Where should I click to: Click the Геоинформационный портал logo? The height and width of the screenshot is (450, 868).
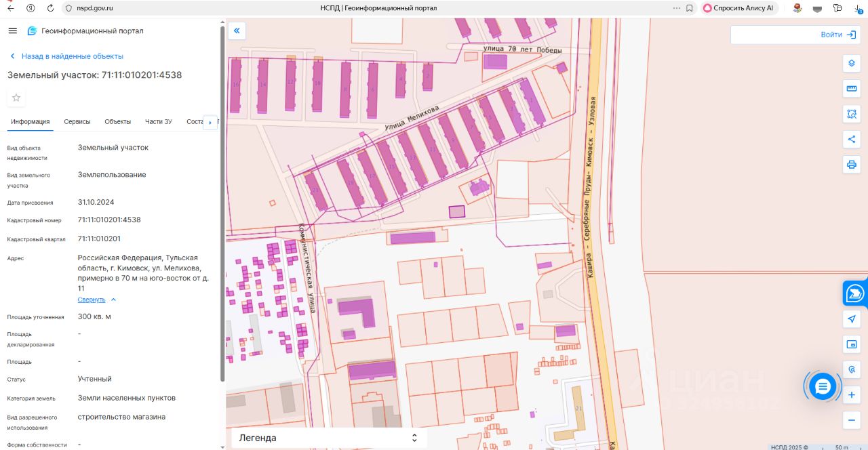[x=85, y=30]
